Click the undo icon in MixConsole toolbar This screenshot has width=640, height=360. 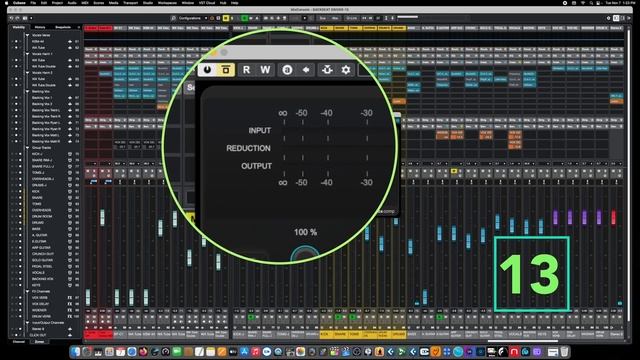coord(11,18)
